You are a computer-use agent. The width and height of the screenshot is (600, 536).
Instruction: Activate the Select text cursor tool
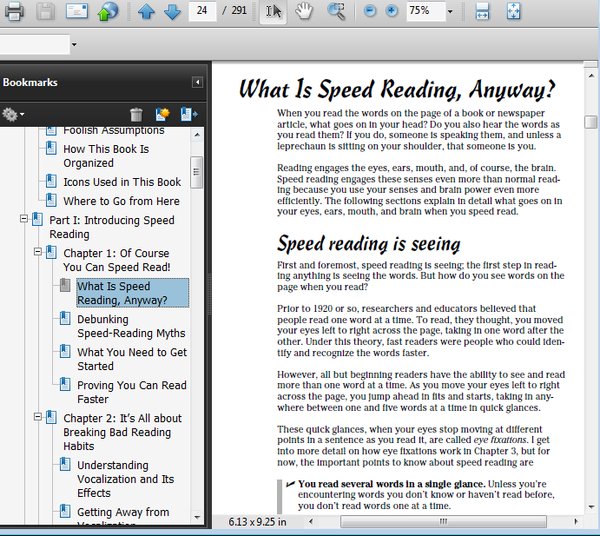273,11
